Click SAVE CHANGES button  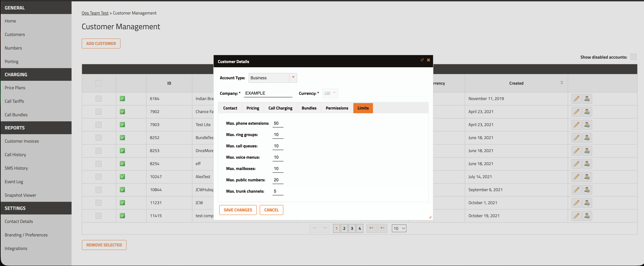[x=238, y=210]
